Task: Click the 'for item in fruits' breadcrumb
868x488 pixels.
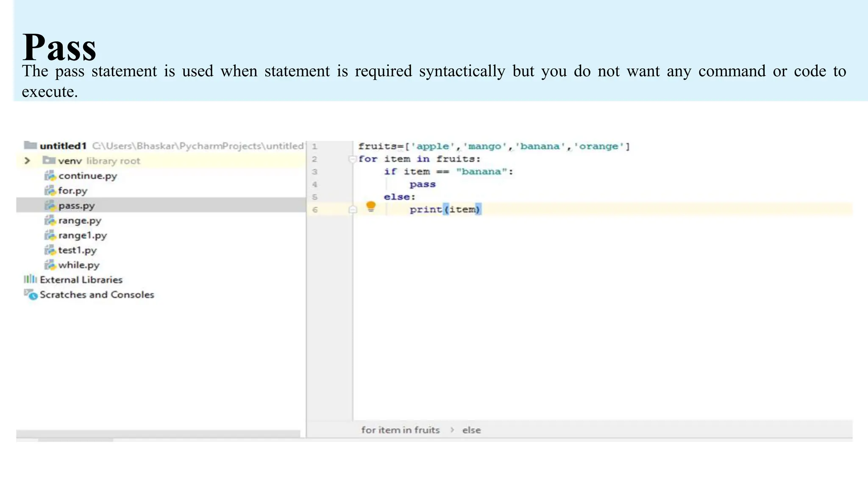Action: [x=400, y=430]
